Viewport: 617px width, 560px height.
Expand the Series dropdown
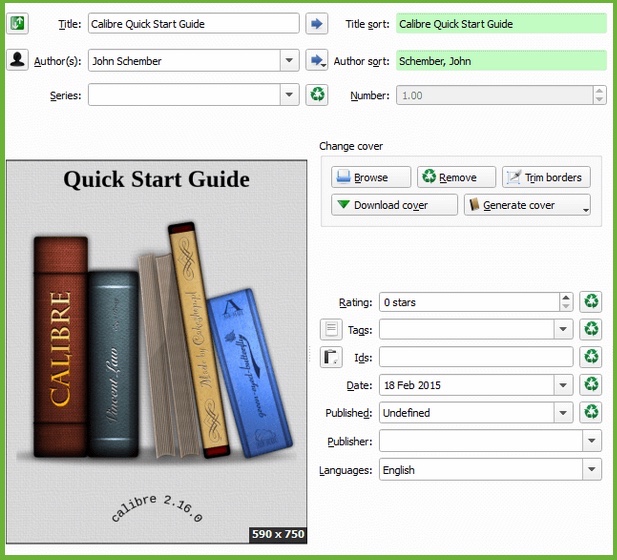pos(289,94)
